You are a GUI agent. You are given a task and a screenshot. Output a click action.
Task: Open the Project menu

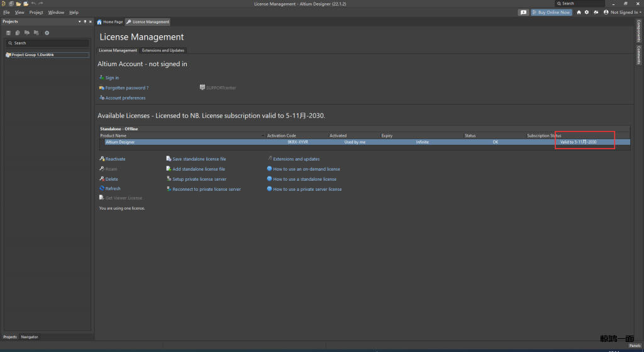[x=36, y=12]
